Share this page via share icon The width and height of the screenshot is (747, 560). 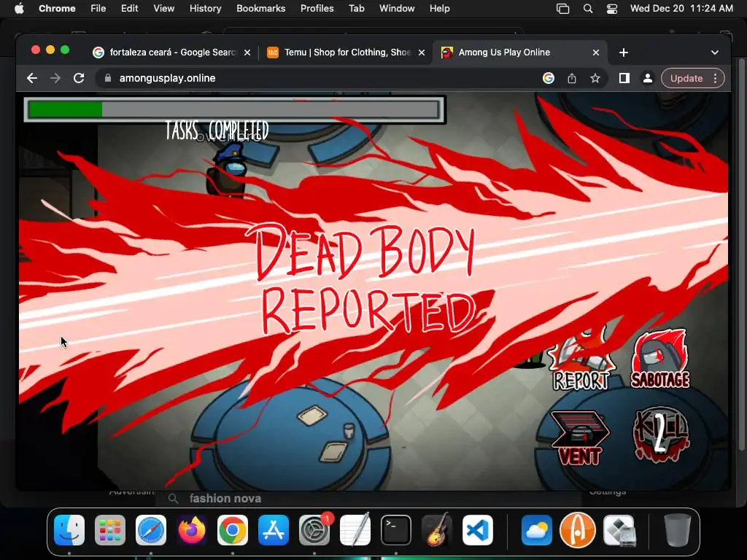(572, 78)
